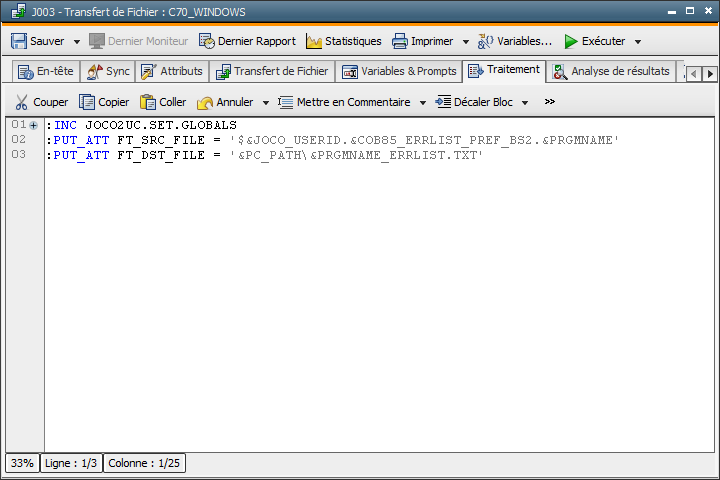This screenshot has height=480, width=720.
Task: Click line number 03 in gutter
Action: pos(19,154)
